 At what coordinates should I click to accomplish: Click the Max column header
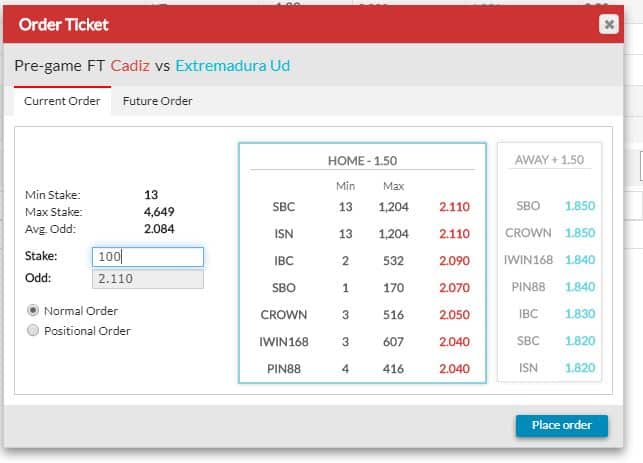[x=394, y=186]
